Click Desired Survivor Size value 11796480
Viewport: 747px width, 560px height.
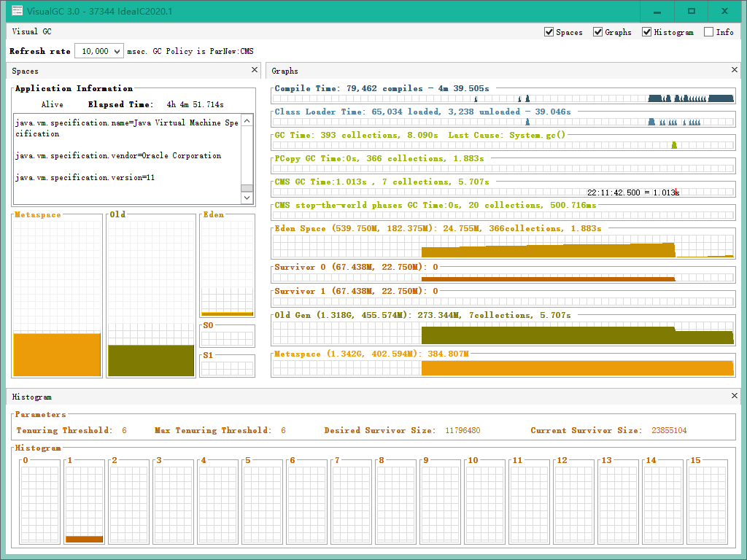(x=462, y=430)
